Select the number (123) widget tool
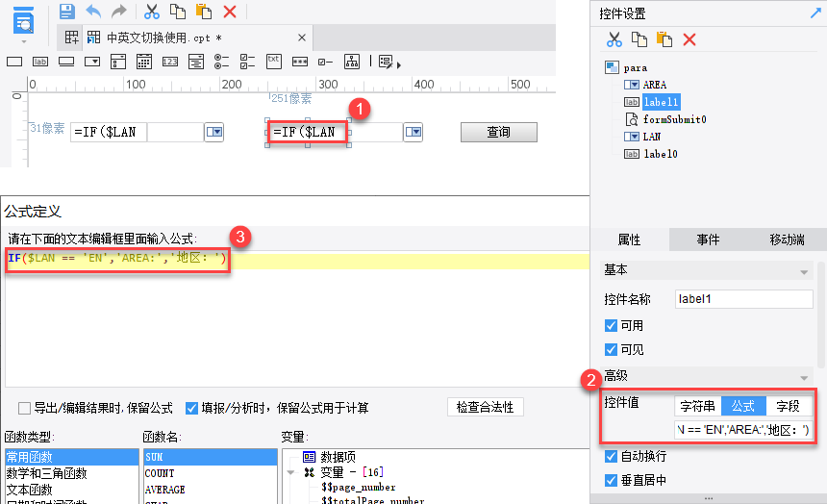The image size is (827, 504). 170,62
